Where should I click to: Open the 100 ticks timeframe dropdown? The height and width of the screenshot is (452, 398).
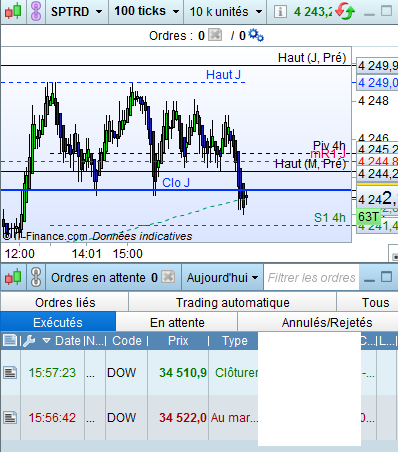[147, 11]
